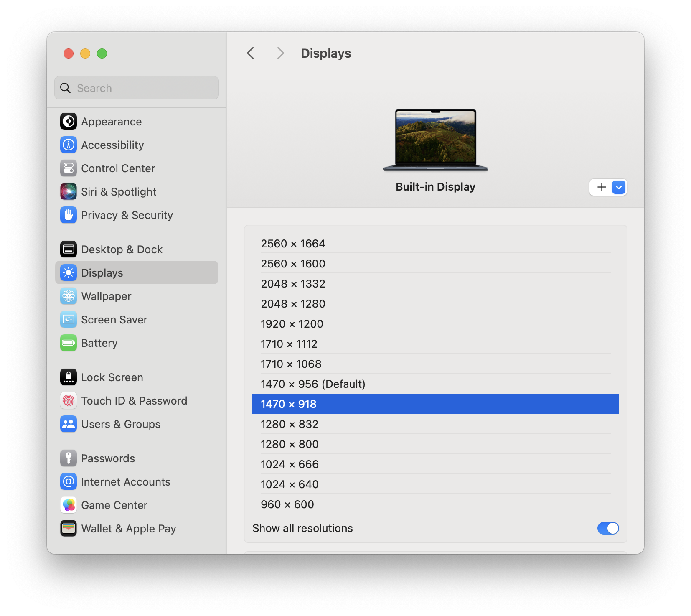Select the Built-in Display thumbnail
Screen dimensions: 691x616
pyautogui.click(x=436, y=140)
